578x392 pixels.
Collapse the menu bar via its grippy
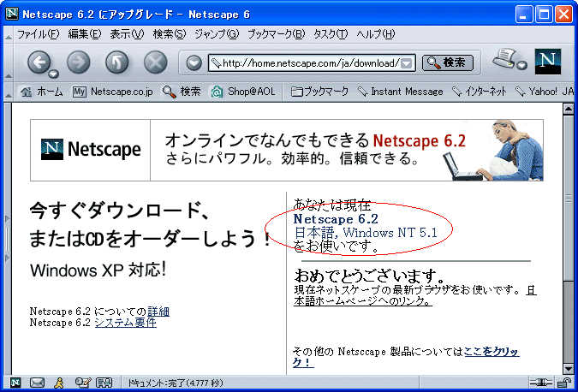[x=9, y=34]
